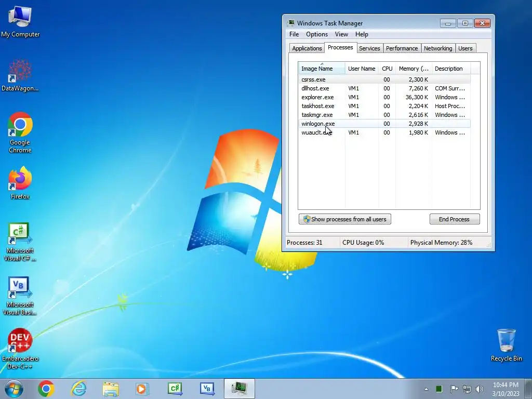Click the End Process button
The image size is (532, 399).
pos(454,219)
